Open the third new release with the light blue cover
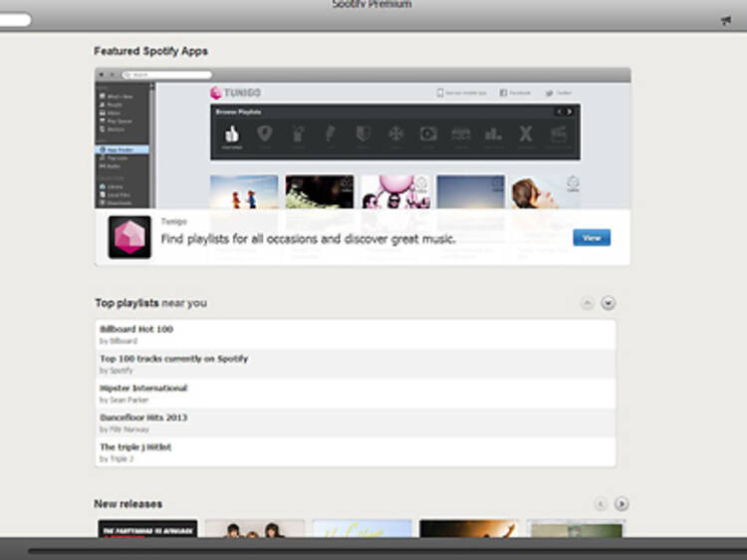This screenshot has width=747, height=560. 362,528
